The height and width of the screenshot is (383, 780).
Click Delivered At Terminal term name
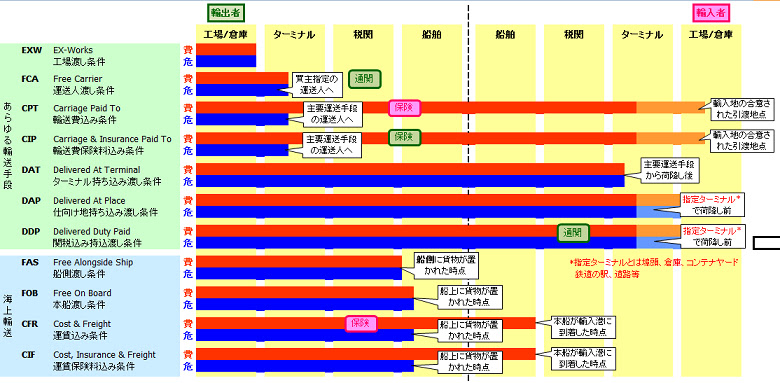pyautogui.click(x=97, y=170)
